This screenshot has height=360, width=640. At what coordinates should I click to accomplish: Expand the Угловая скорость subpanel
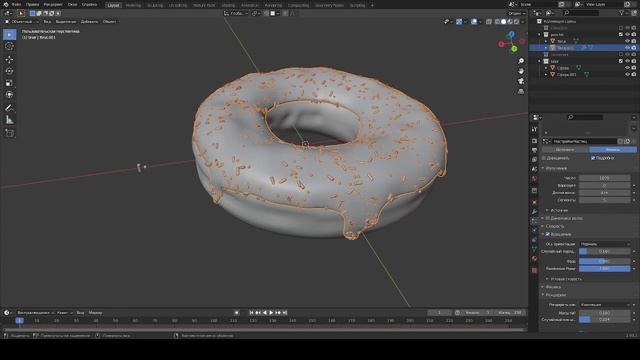[x=566, y=279]
